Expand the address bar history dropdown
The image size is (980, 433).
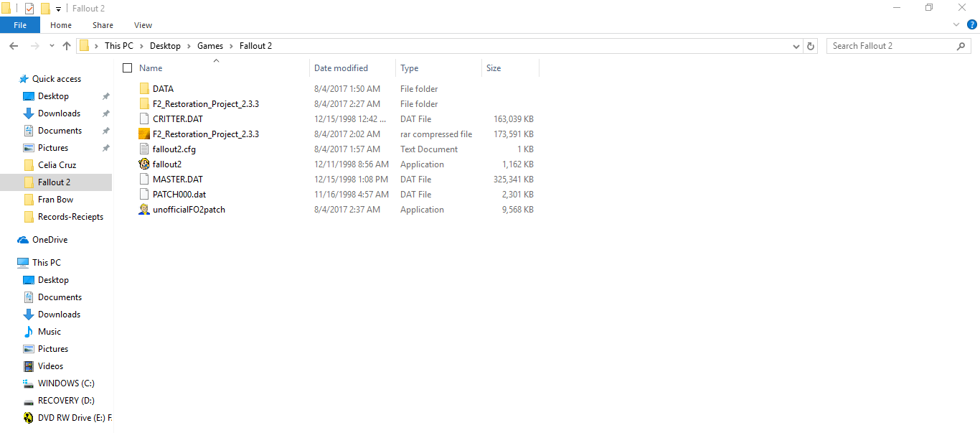click(x=796, y=46)
